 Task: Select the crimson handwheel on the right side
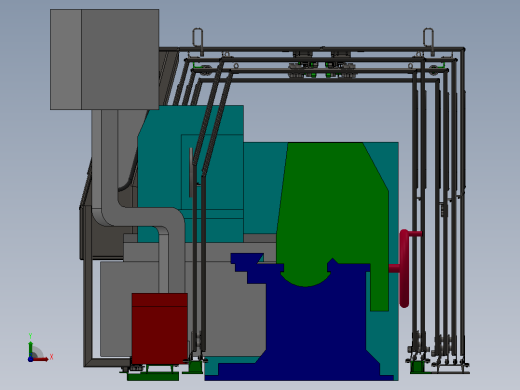[x=404, y=268]
